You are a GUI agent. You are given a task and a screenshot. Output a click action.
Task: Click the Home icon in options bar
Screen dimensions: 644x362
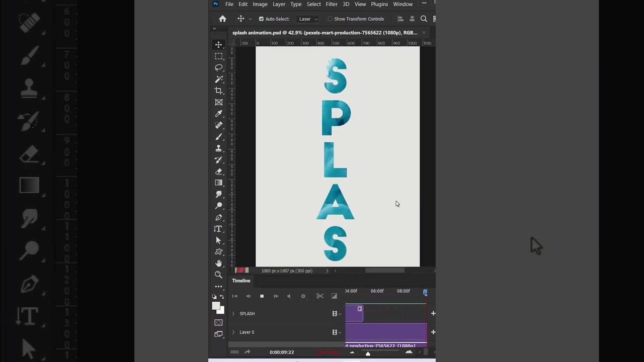pos(222,19)
